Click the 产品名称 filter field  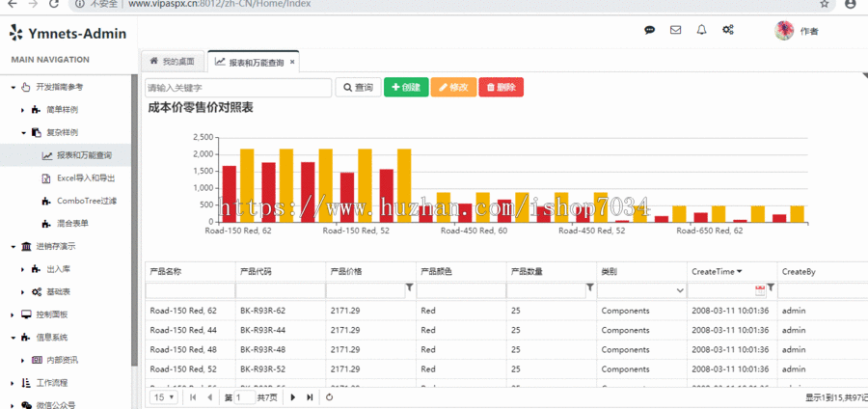(190, 290)
